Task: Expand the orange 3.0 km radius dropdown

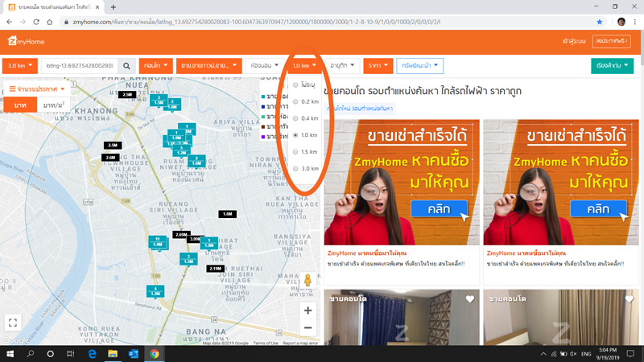Action: 19,66
